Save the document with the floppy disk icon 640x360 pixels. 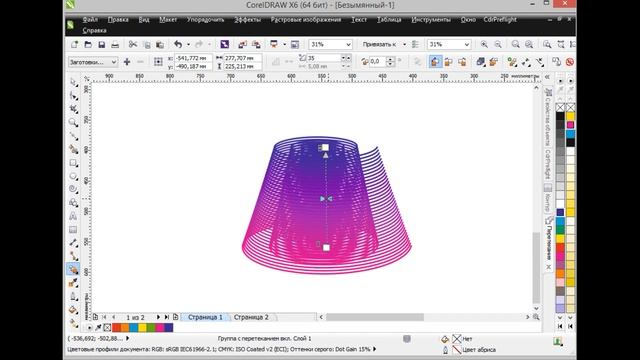[x=102, y=44]
